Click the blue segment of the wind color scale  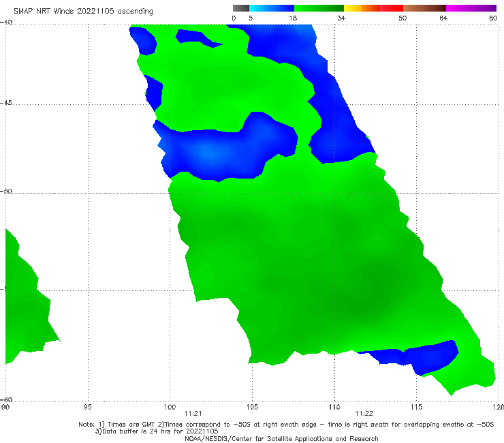point(272,8)
